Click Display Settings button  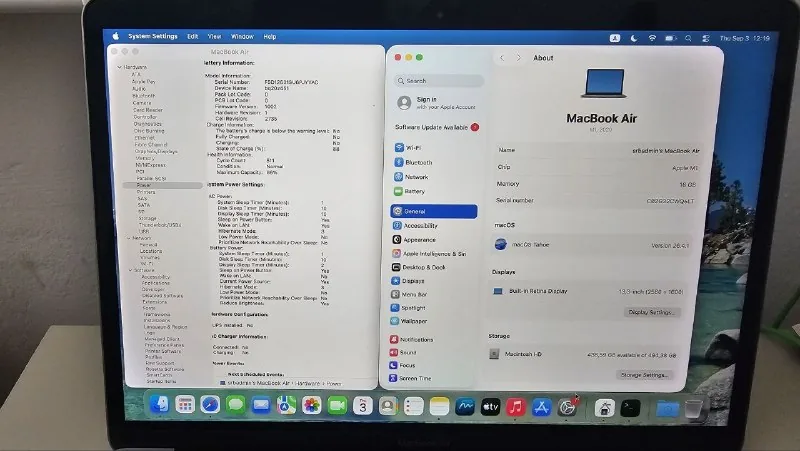tap(652, 312)
